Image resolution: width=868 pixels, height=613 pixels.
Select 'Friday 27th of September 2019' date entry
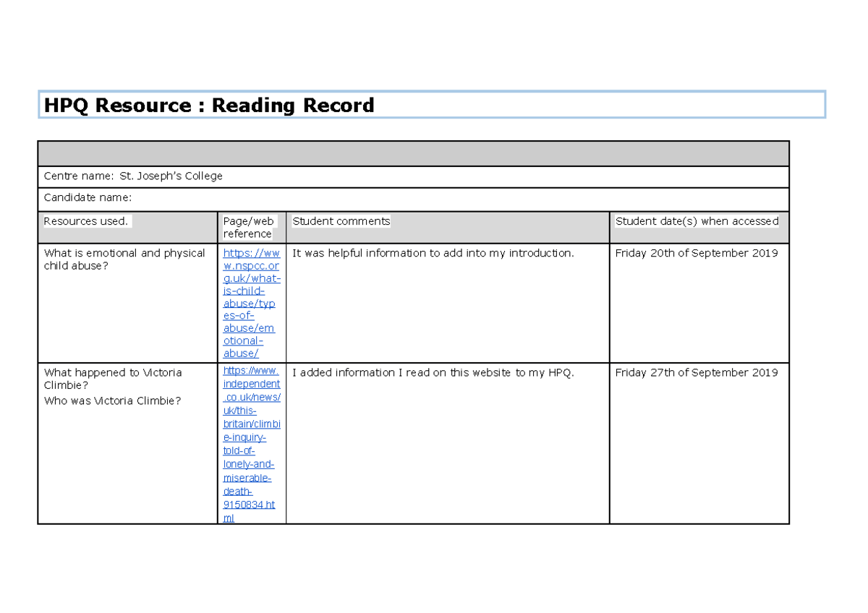697,372
